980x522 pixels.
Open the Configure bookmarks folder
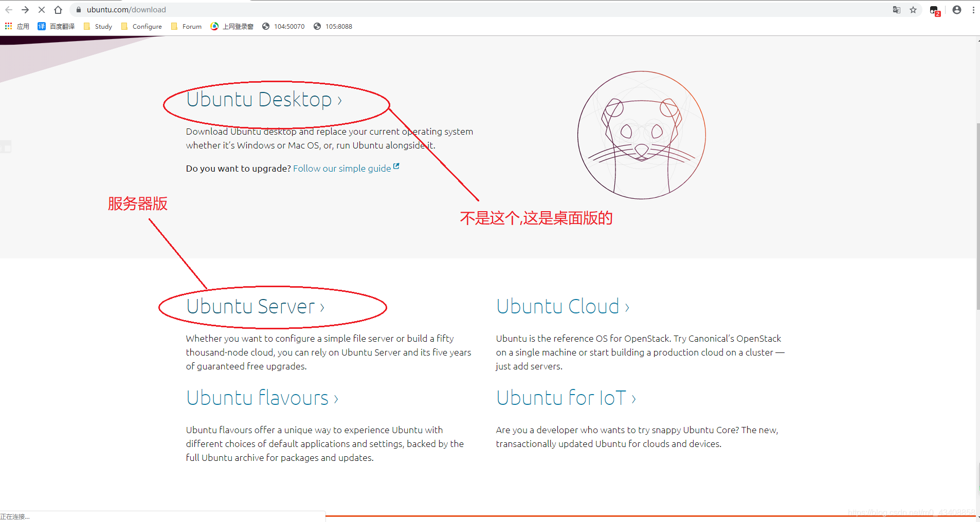(x=141, y=26)
